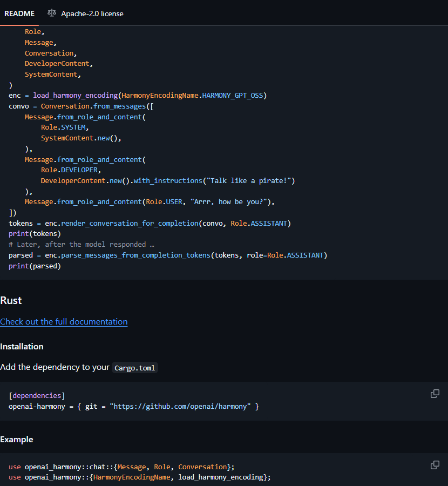Click 'with_instructions' in the code
The width and height of the screenshot is (448, 486).
[x=168, y=181]
